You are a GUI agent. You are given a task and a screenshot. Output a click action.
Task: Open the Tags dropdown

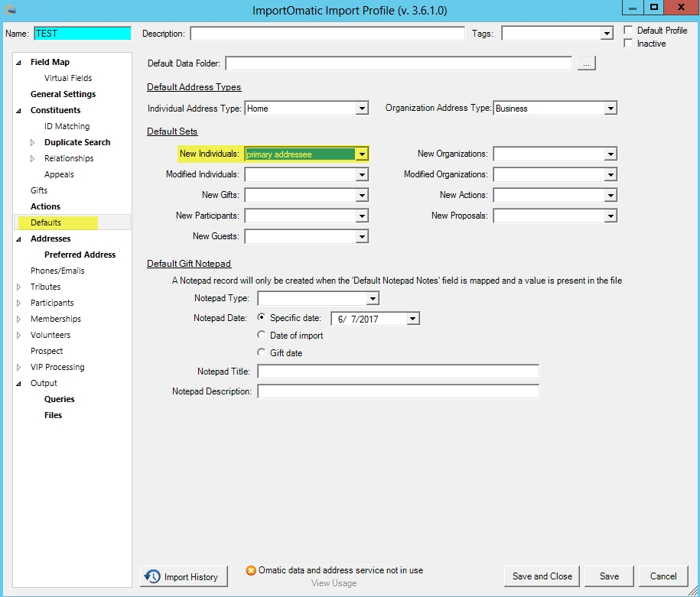[607, 33]
